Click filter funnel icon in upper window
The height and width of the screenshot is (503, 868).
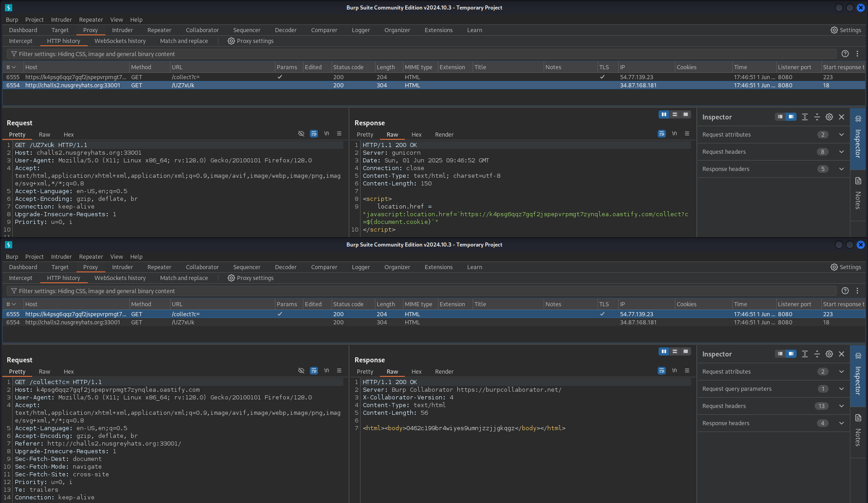pos(14,54)
